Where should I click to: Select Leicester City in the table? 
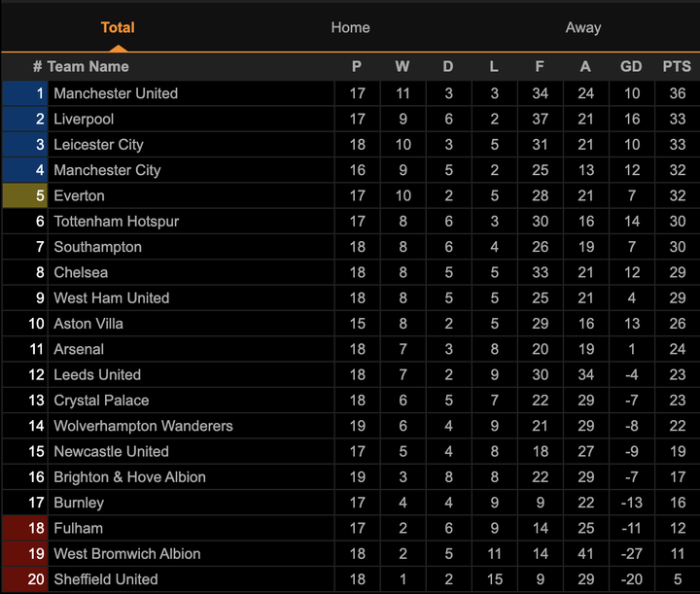point(98,145)
